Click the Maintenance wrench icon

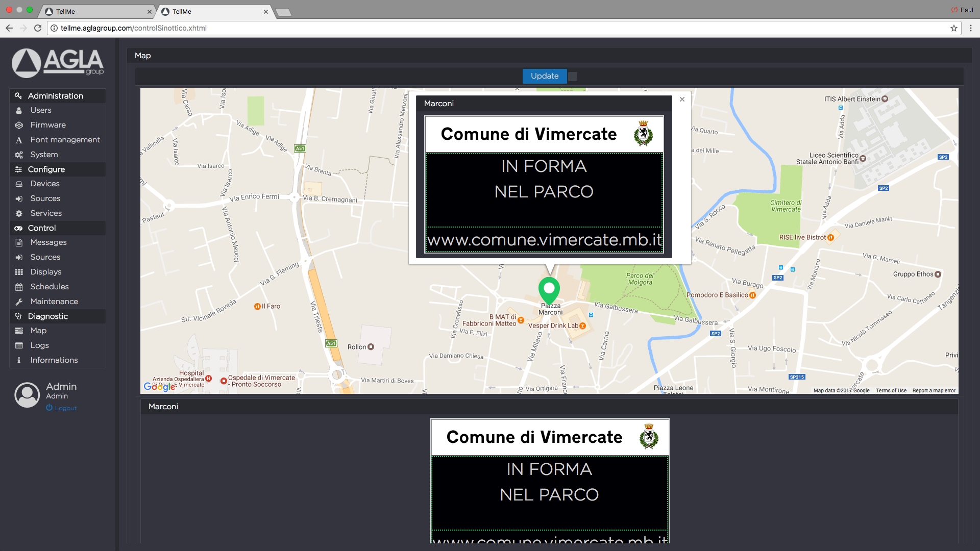(19, 302)
